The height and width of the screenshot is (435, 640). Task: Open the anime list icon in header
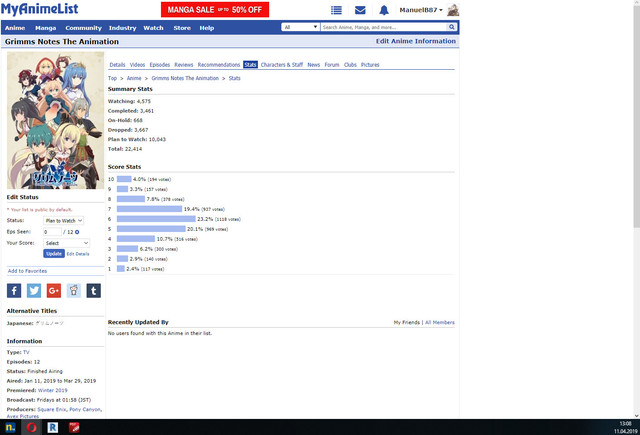click(x=336, y=10)
